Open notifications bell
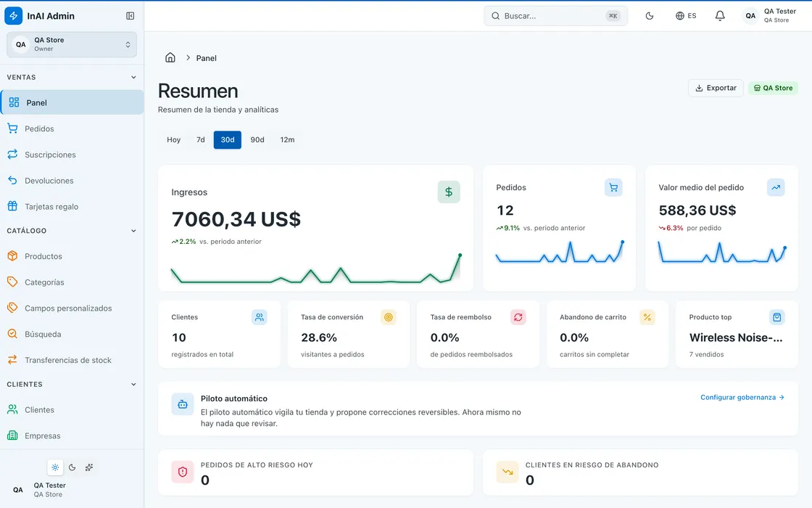This screenshot has height=508, width=812. coord(720,16)
